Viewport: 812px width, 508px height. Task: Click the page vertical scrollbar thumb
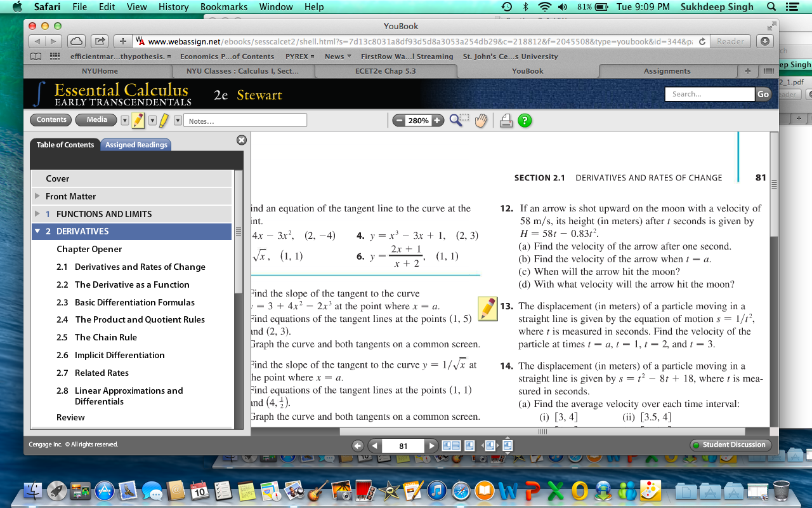(x=774, y=185)
